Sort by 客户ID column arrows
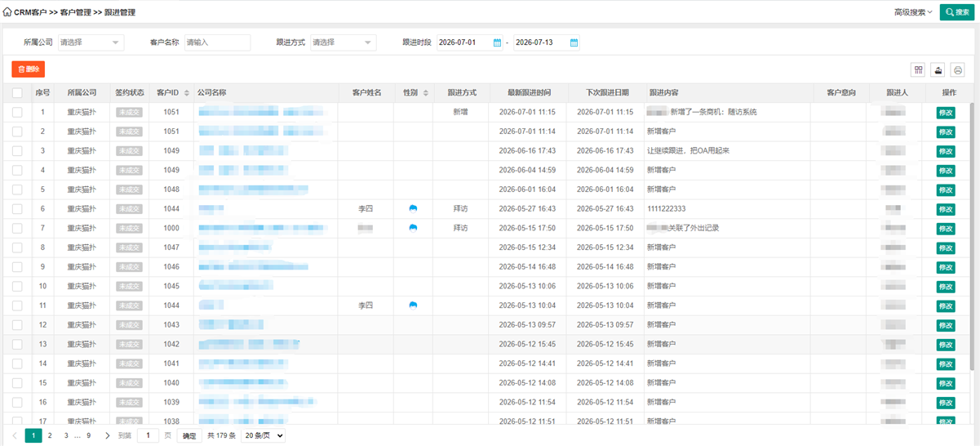This screenshot has width=980, height=446. (186, 93)
